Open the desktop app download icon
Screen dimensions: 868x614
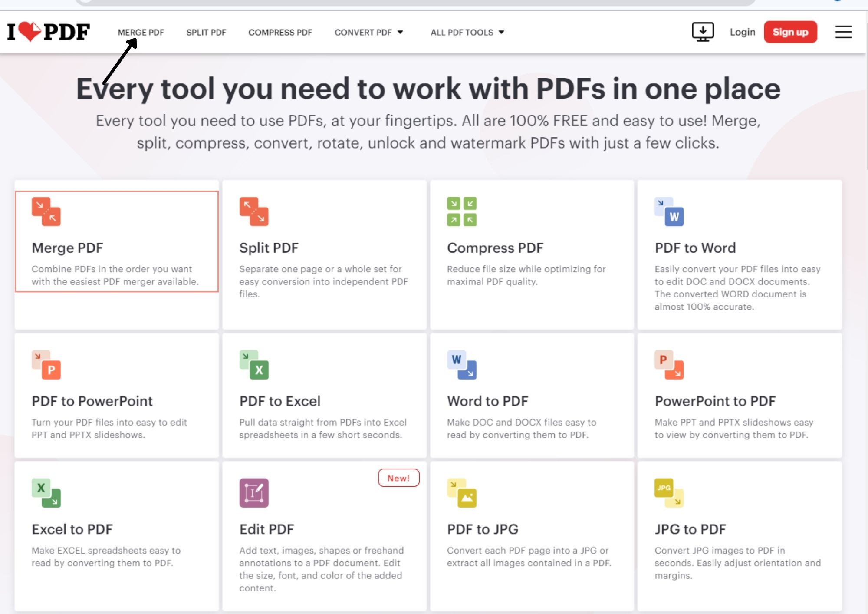pos(703,32)
